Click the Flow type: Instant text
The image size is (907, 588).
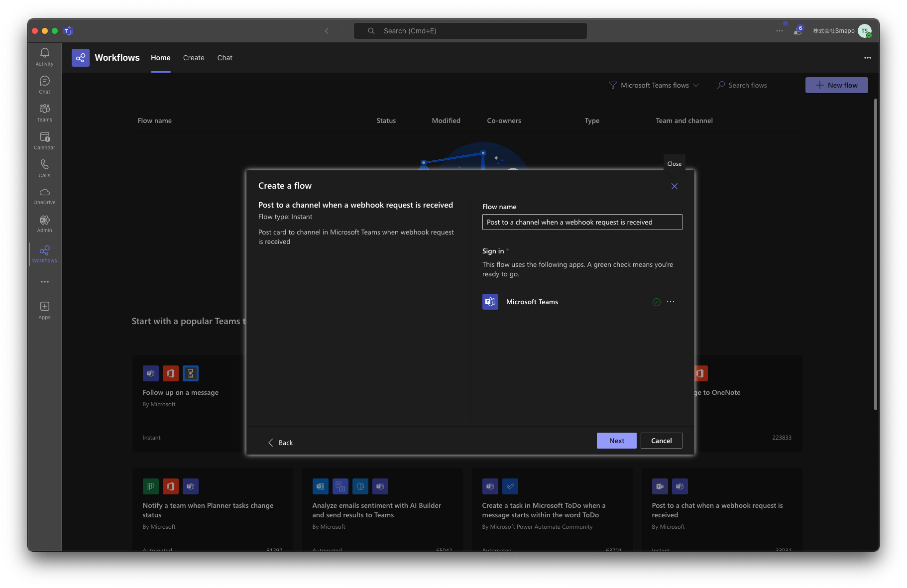[x=285, y=217]
